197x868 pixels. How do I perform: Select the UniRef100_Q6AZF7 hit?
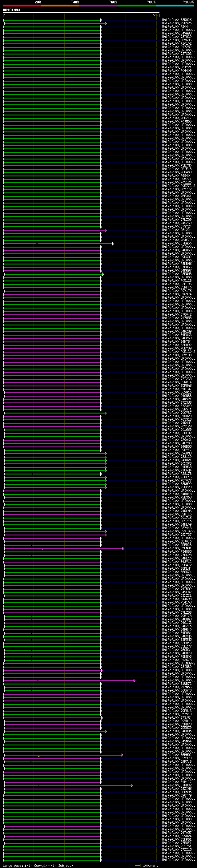click(177, 118)
